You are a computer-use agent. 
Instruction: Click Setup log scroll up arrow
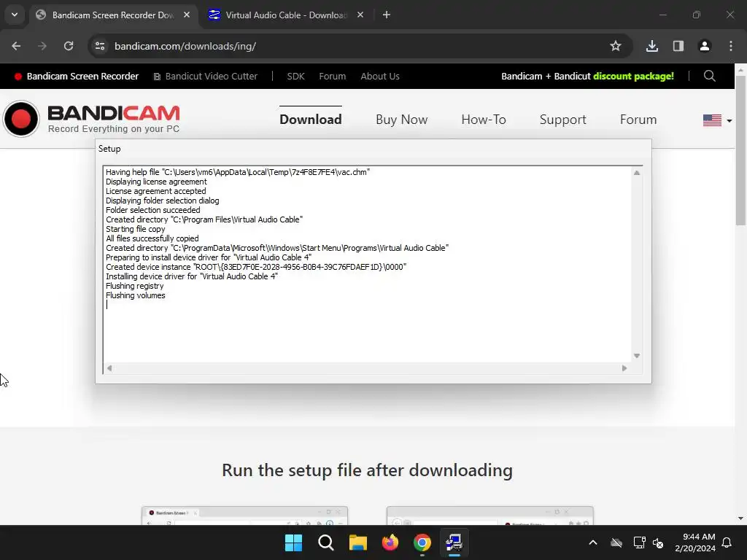point(636,173)
